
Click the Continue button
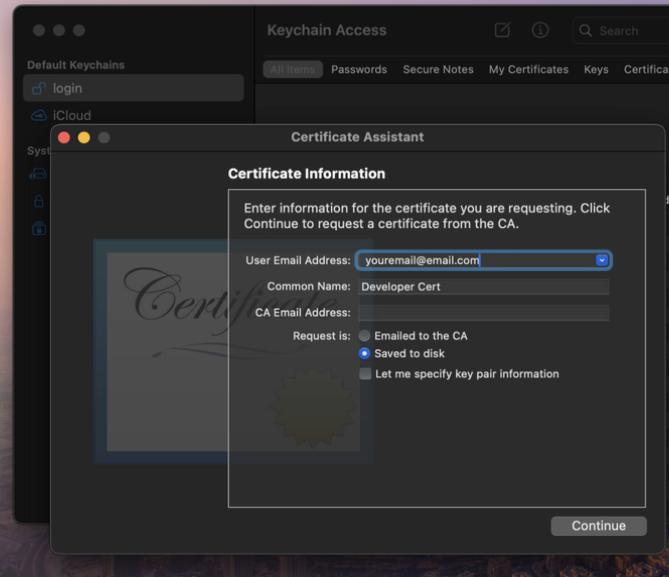click(598, 526)
